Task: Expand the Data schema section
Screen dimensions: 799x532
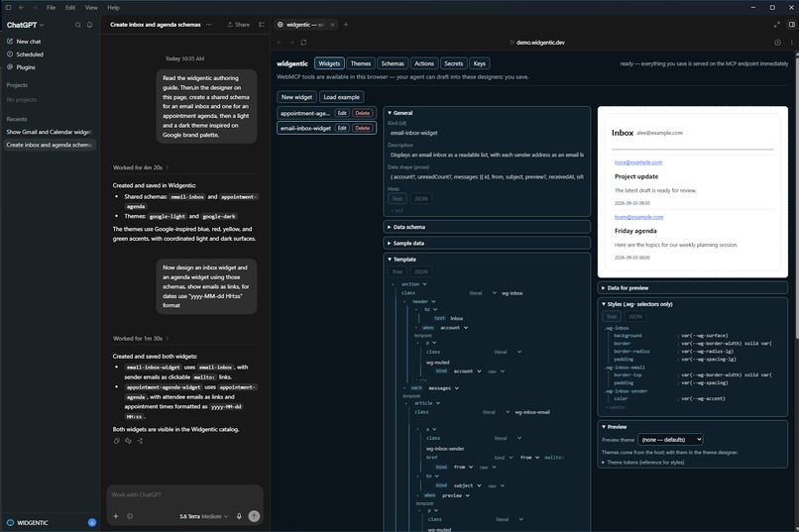Action: coord(487,227)
